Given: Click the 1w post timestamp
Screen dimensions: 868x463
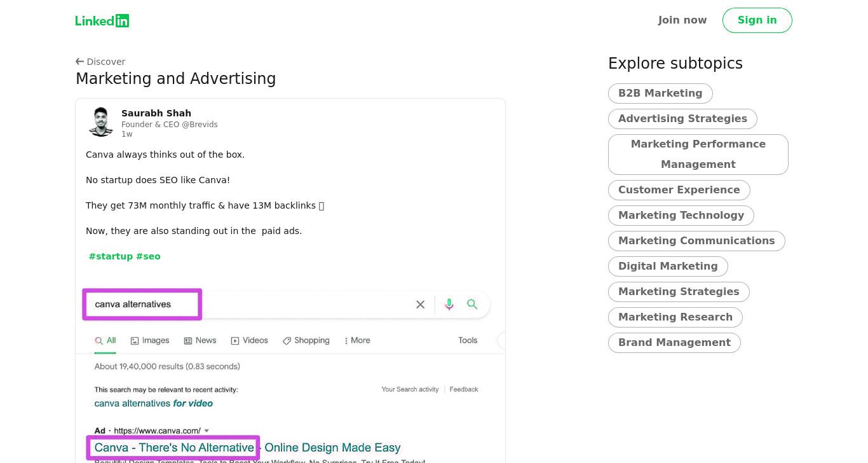Looking at the screenshot, I should tap(126, 134).
